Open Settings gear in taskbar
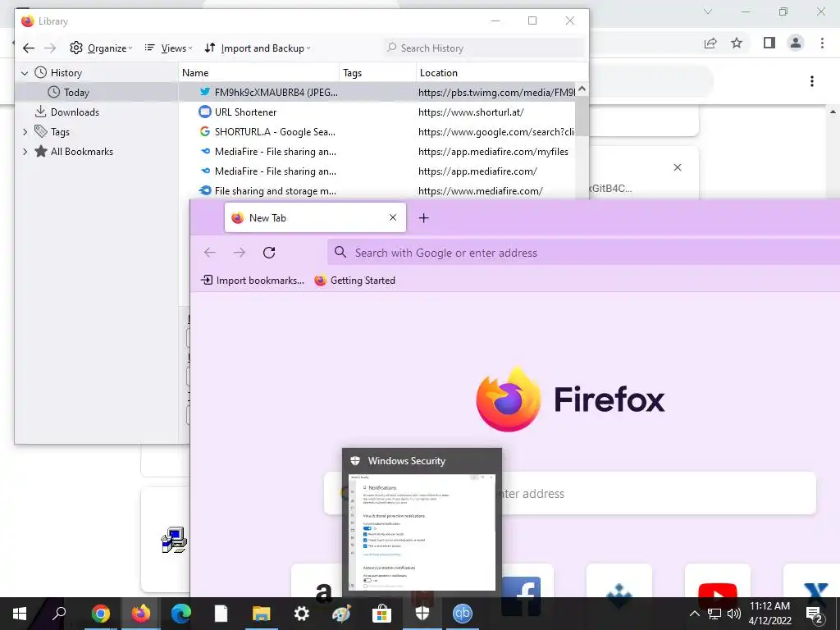 tap(302, 614)
